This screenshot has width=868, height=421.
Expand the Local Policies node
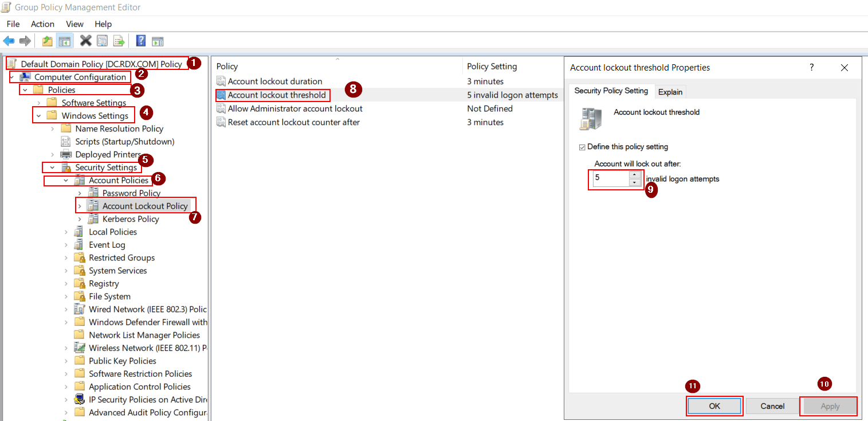click(66, 232)
